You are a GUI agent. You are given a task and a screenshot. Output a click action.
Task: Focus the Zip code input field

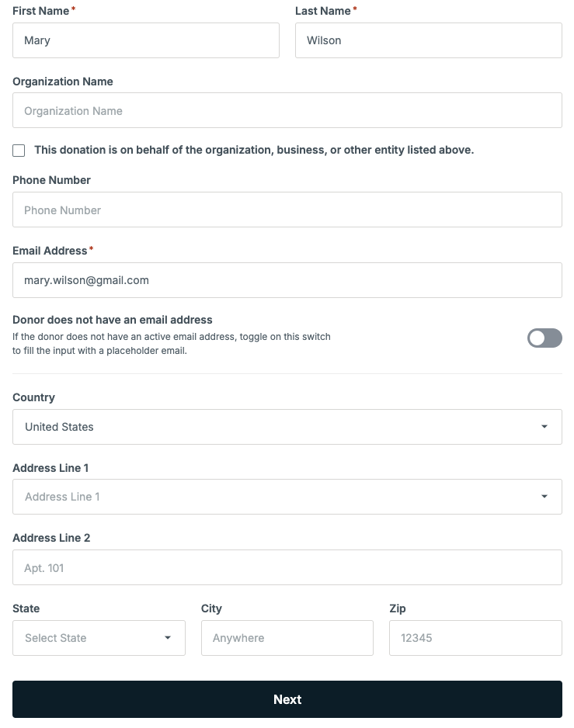475,638
